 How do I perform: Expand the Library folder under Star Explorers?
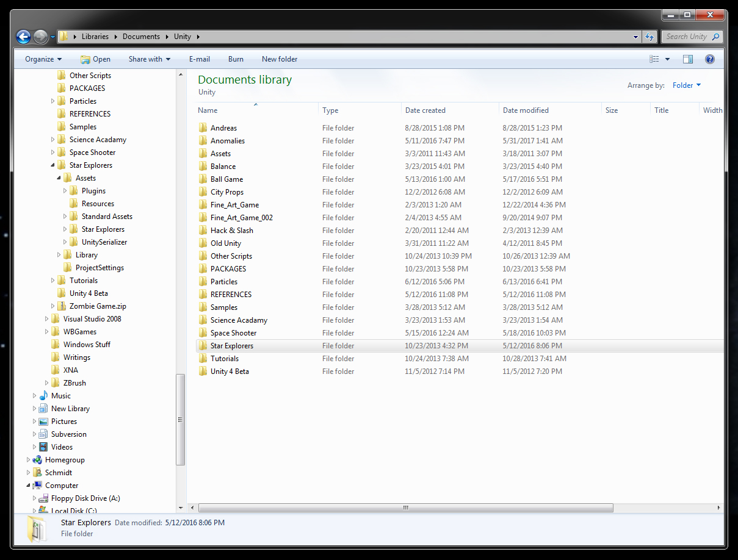pyautogui.click(x=59, y=255)
